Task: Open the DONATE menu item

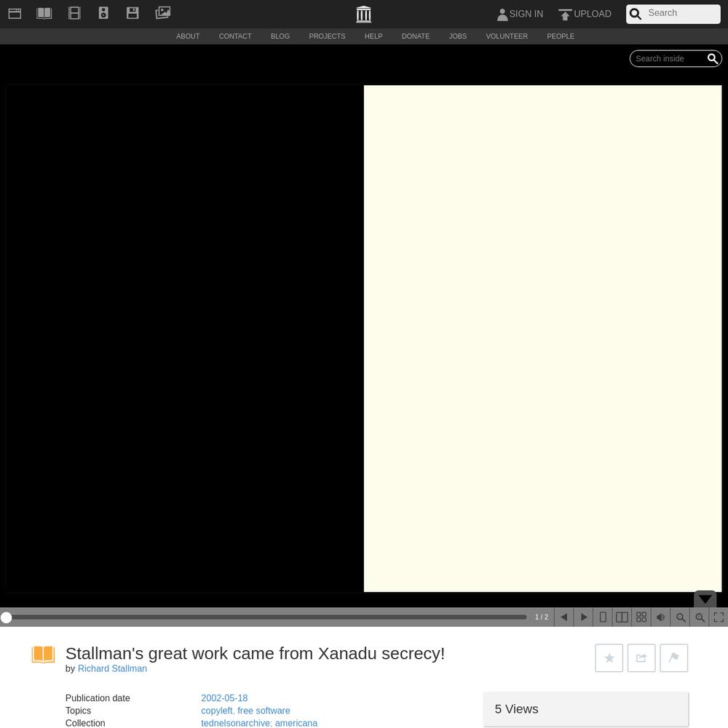Action: (x=416, y=36)
